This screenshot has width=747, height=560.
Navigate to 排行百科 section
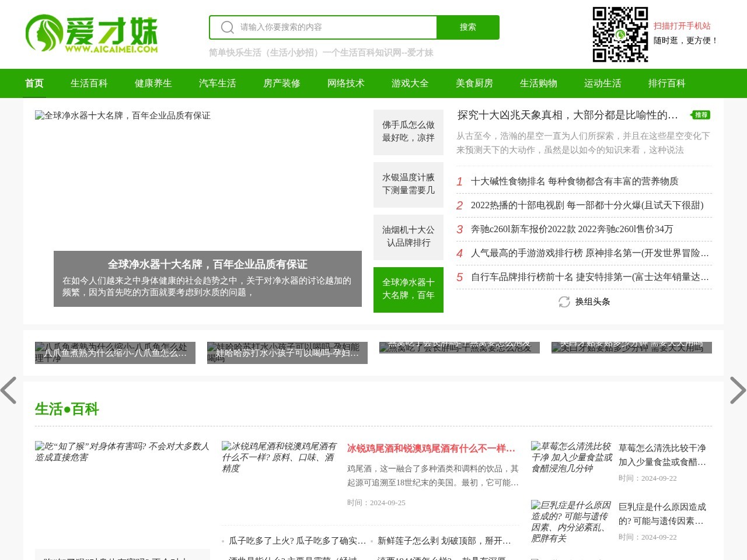tap(667, 83)
